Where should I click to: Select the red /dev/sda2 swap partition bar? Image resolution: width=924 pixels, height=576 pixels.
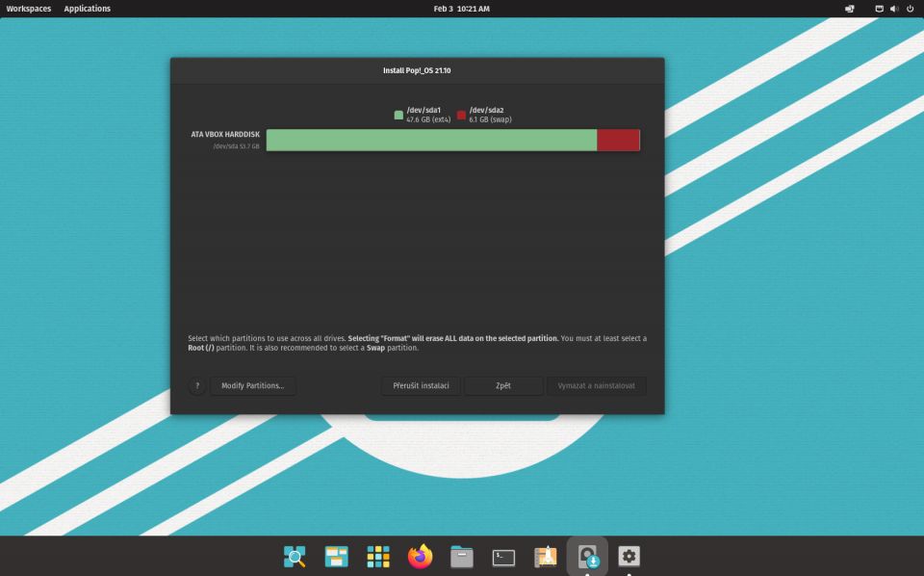[618, 141]
